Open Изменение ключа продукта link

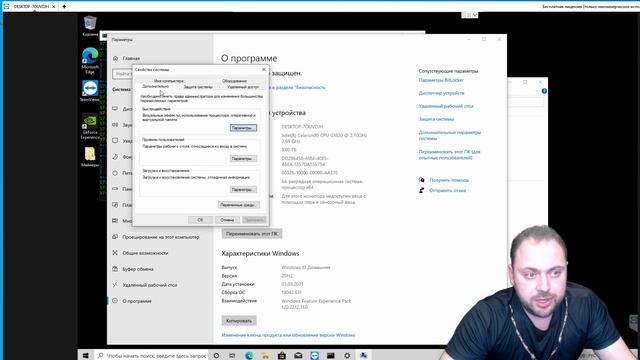288,335
